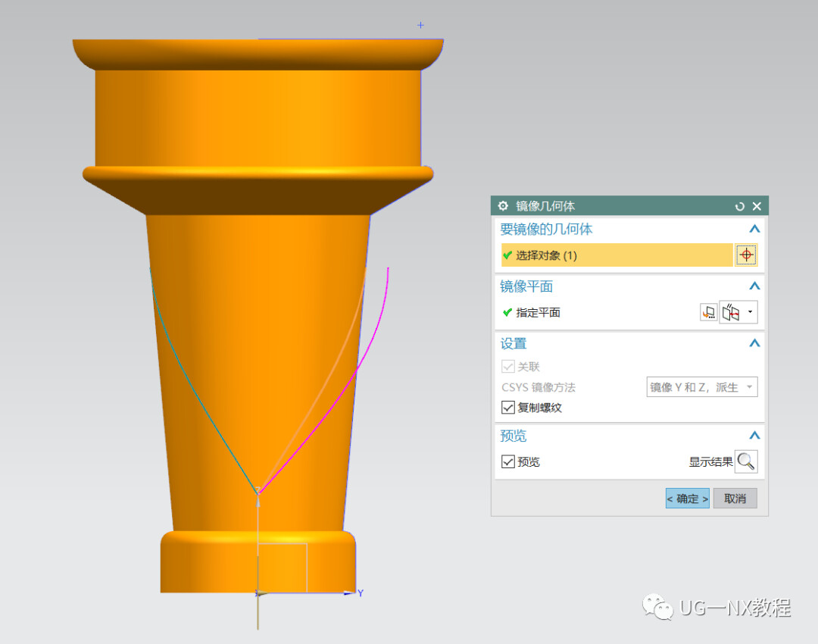Close the Mirror Geometry dialog
This screenshot has height=644, width=818.
click(x=757, y=206)
